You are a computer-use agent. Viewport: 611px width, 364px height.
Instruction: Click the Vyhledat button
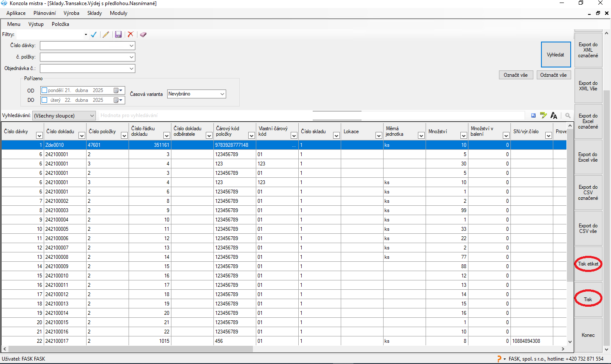[555, 55]
